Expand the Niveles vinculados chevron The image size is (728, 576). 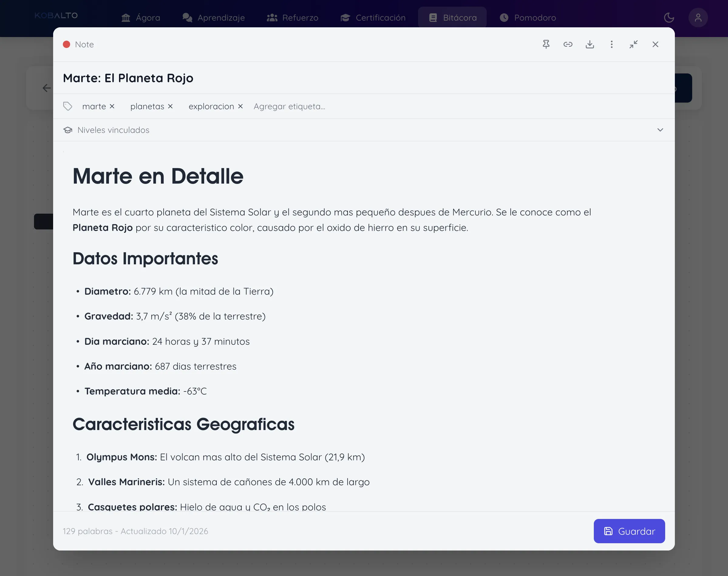click(660, 130)
